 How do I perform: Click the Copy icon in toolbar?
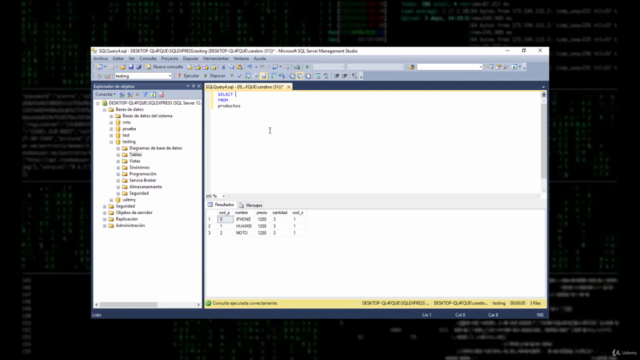click(231, 67)
